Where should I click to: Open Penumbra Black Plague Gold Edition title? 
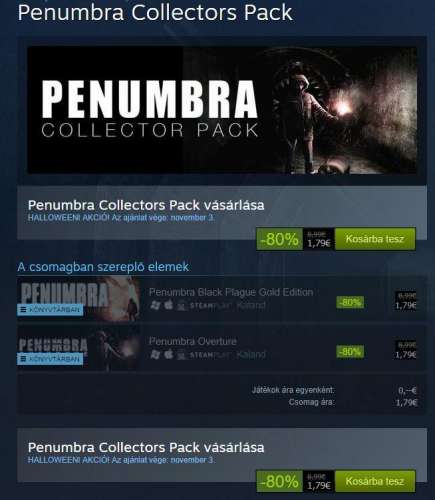231,292
